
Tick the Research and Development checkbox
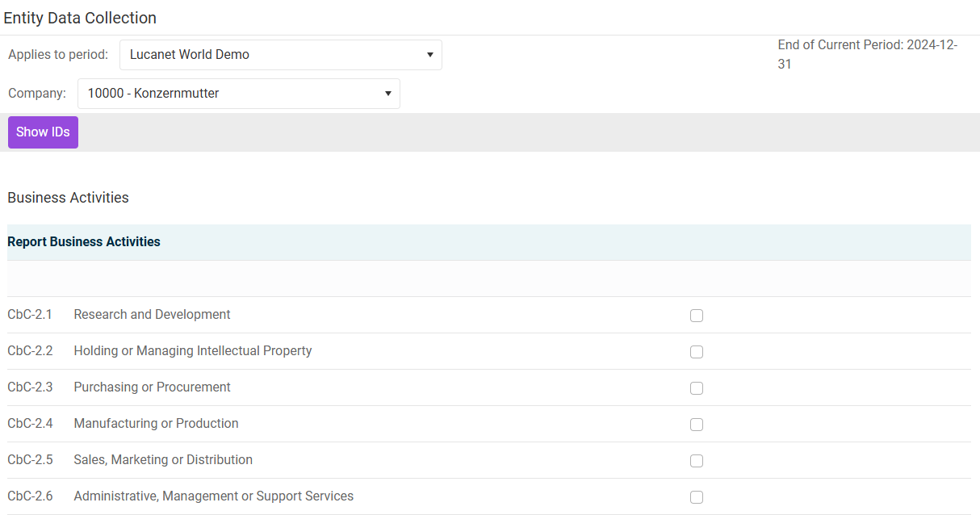(x=697, y=316)
